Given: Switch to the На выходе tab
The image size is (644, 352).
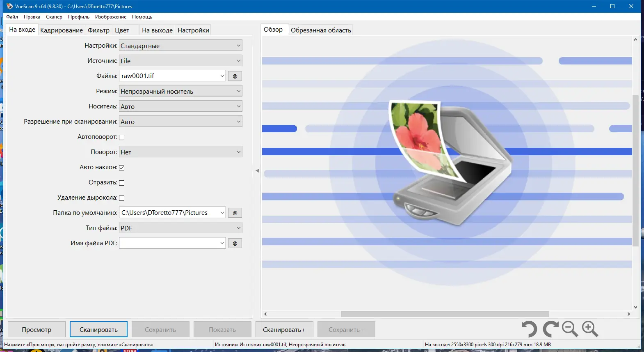Looking at the screenshot, I should (x=157, y=30).
